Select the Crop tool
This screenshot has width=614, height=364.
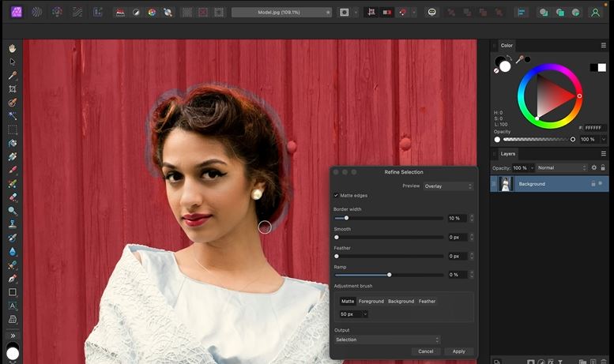click(13, 89)
